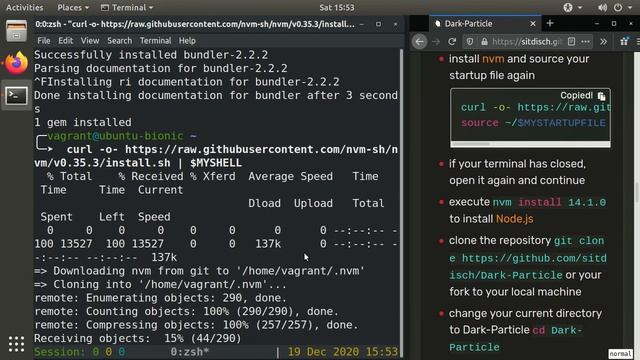Open the Terminal menu in menu bar
Screen dimensions: 640x360
click(156, 40)
